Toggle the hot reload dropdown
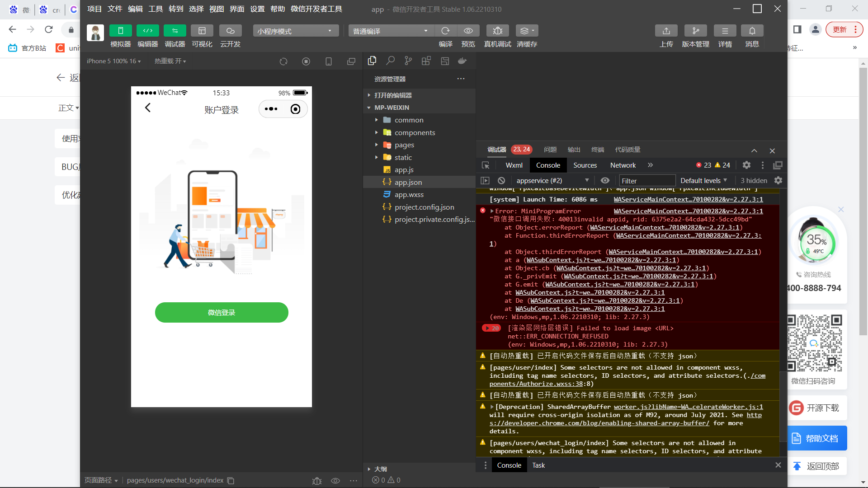This screenshot has height=488, width=868. click(x=170, y=61)
